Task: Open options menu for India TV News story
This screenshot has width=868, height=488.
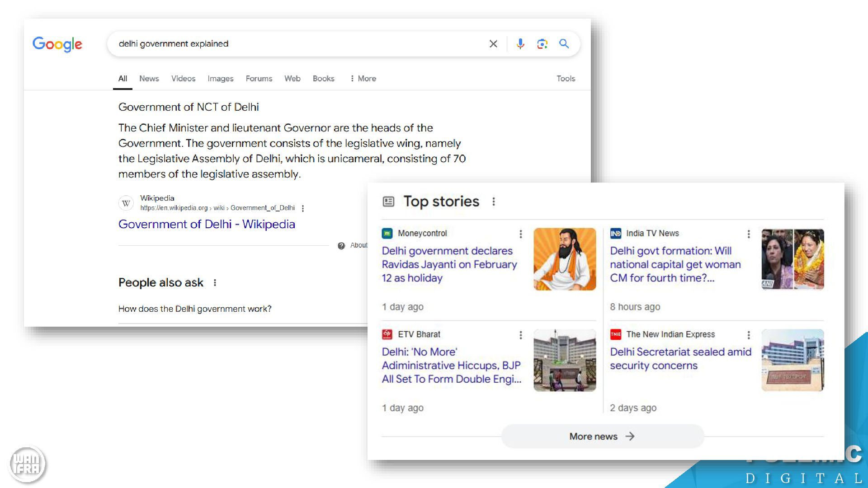Action: point(749,234)
